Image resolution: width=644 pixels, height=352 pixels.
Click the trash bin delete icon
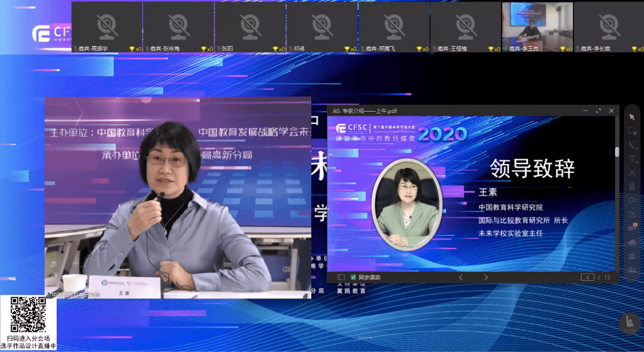point(632,187)
